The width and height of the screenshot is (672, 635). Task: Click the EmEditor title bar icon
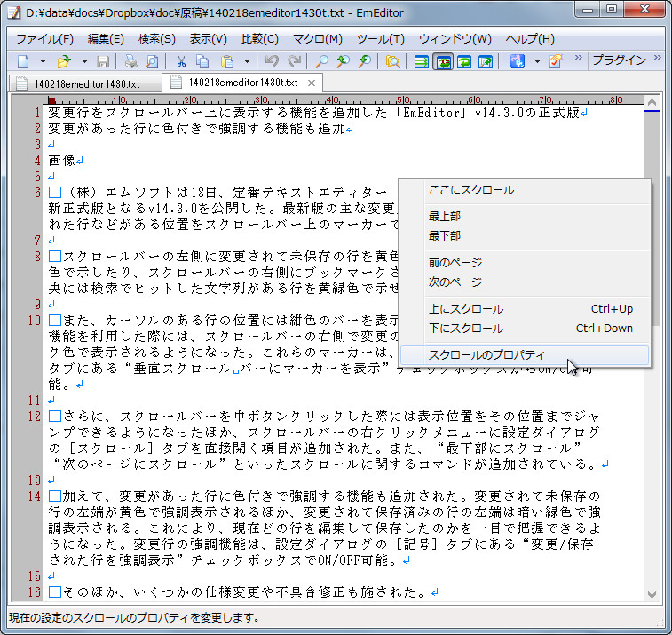13,12
